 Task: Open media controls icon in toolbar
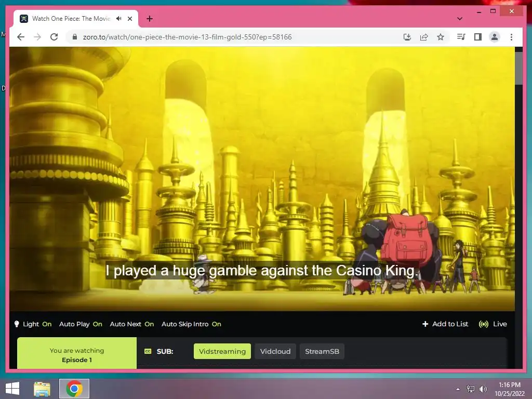pyautogui.click(x=461, y=37)
